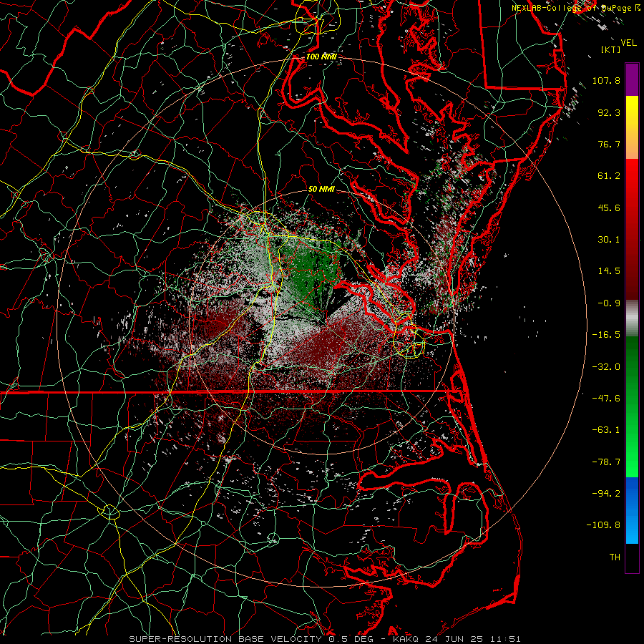Click the NEXLAB-College of DuPage credit text

(576, 8)
